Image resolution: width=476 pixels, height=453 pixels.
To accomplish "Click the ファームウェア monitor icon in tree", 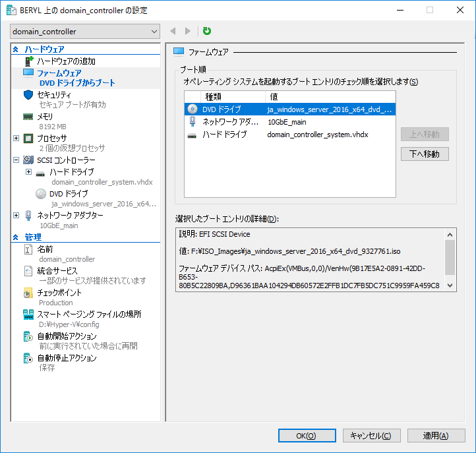I will click(x=28, y=73).
